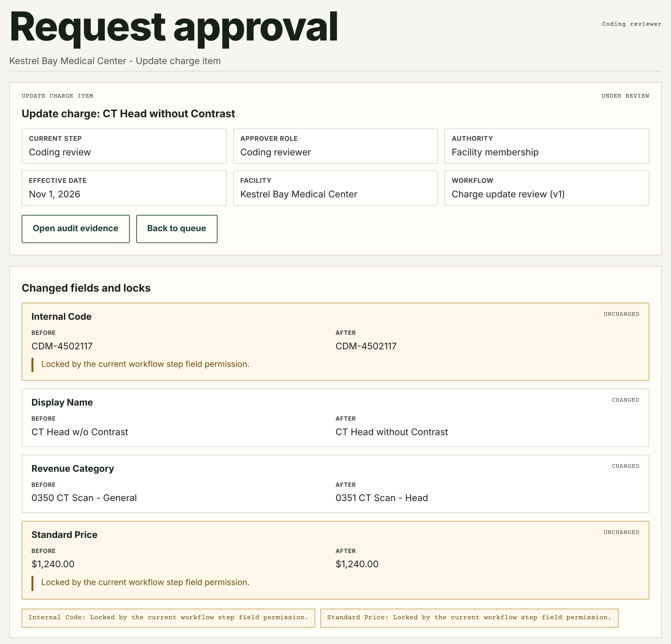Image resolution: width=671 pixels, height=644 pixels.
Task: Click the Changed fields and locks heading
Action: coord(86,288)
